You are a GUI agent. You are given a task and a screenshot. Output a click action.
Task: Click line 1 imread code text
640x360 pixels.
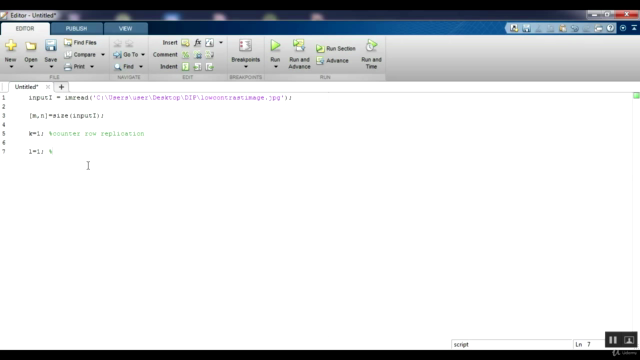[x=160, y=98]
